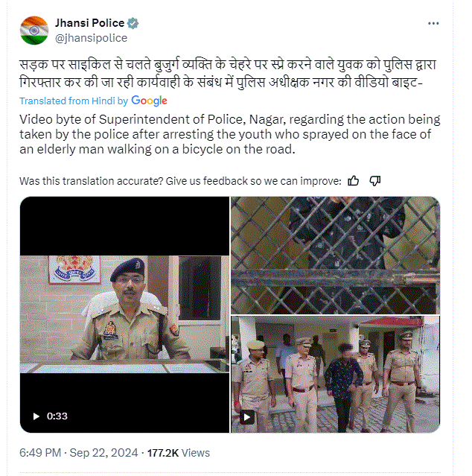The width and height of the screenshot is (472, 476).
Task: Click the 177.2K Views count
Action: 179,453
